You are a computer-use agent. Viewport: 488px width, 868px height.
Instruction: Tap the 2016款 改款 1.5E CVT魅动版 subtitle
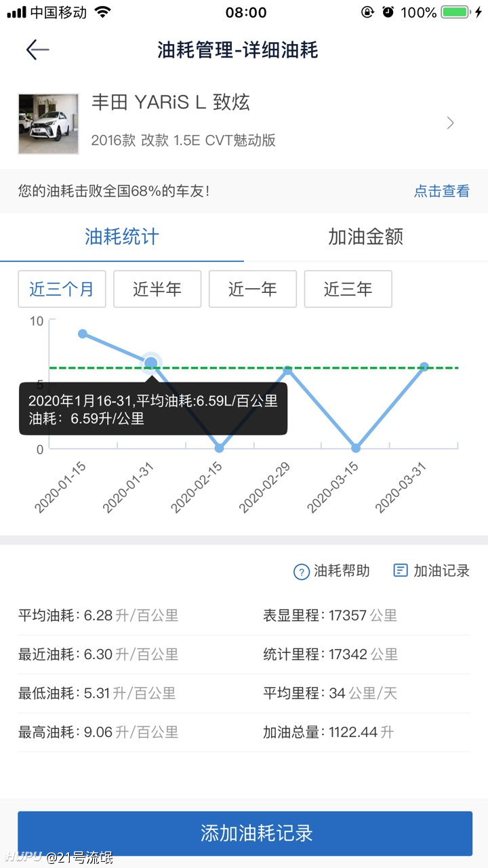184,140
